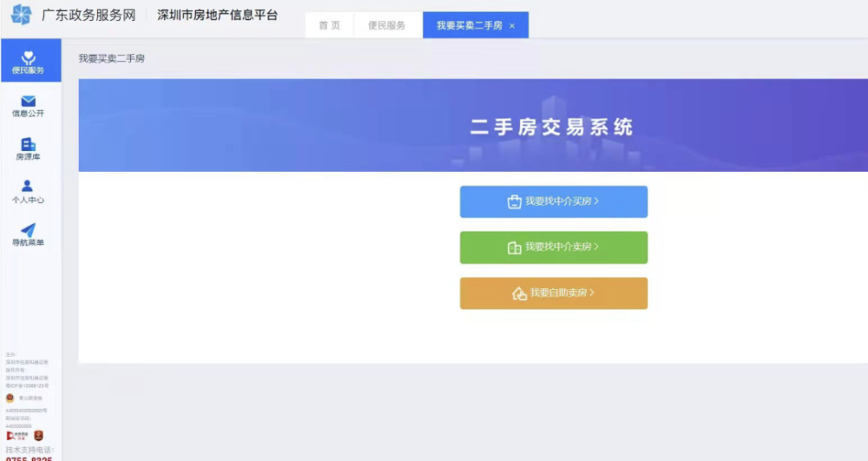This screenshot has height=461, width=868.
Task: Click 广东政务服务网 header link
Action: (x=89, y=16)
